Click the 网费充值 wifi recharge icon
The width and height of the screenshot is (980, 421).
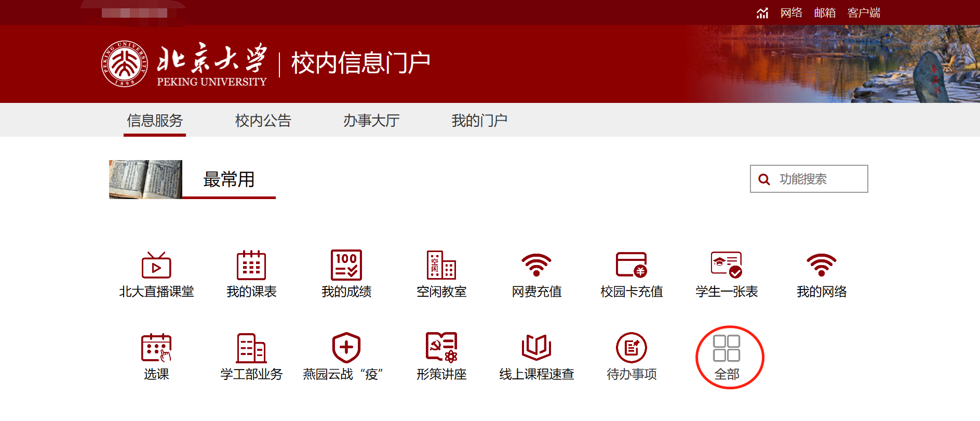[536, 266]
